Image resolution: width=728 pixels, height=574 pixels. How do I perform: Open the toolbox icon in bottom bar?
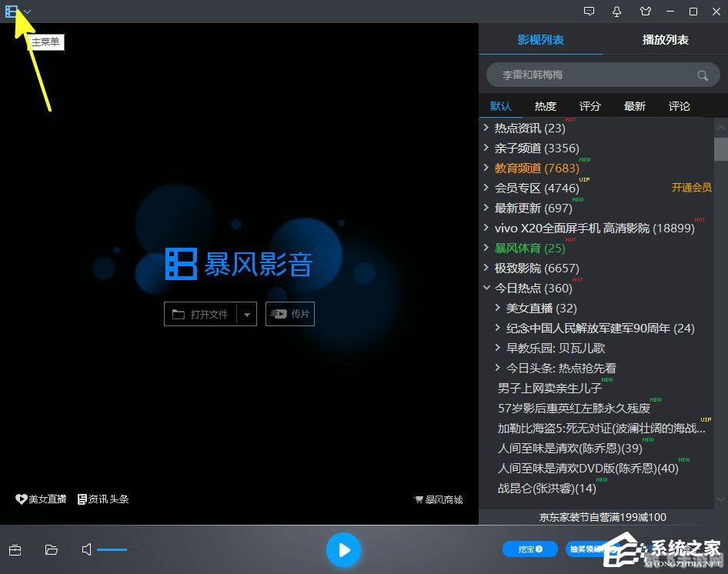point(15,549)
